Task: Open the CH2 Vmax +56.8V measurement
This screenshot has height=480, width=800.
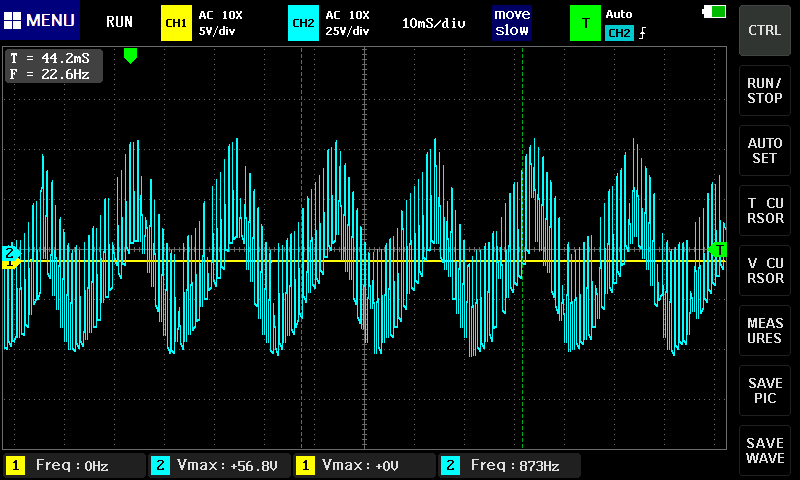Action: coord(219,465)
